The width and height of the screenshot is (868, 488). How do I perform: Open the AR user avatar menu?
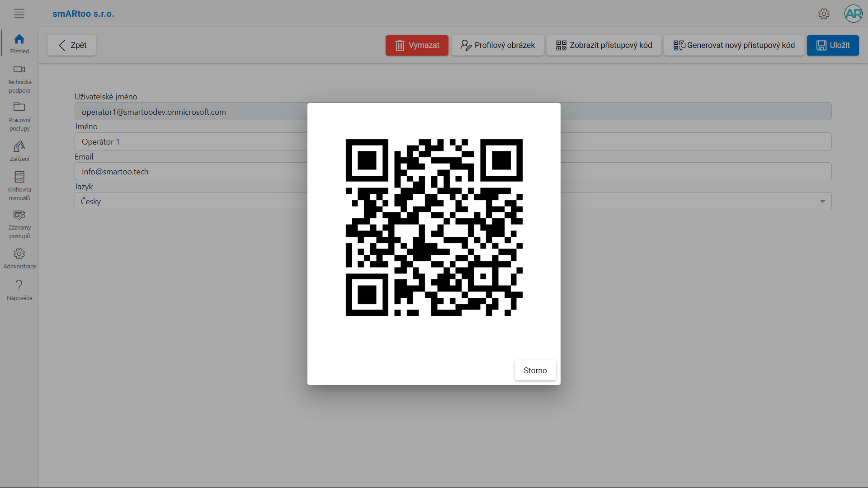click(853, 14)
